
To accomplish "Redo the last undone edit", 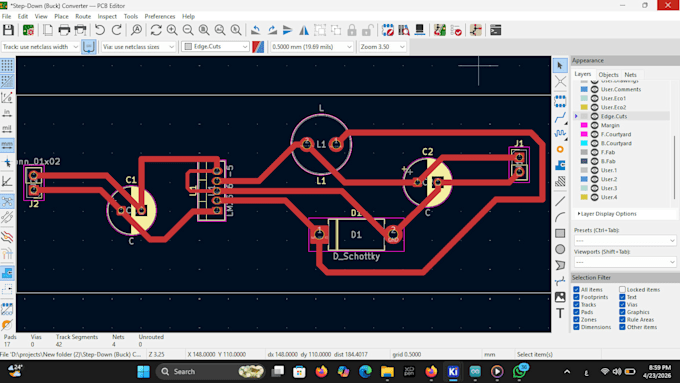I will click(116, 30).
